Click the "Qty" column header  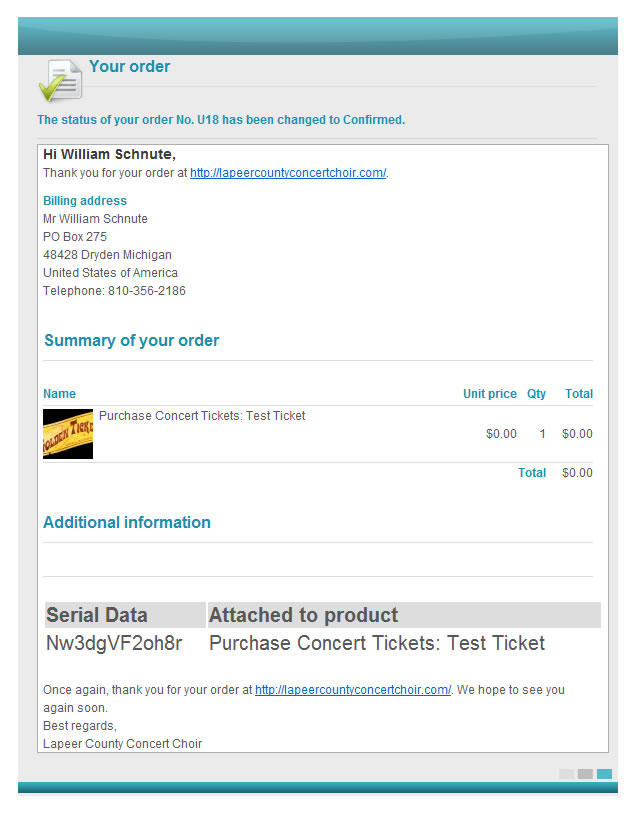click(537, 394)
